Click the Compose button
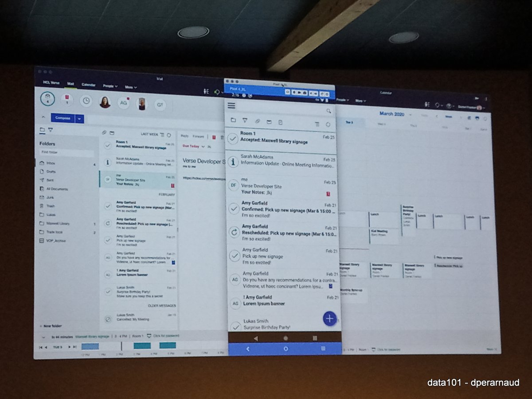Screen dimensions: 532x399 pyautogui.click(x=63, y=118)
